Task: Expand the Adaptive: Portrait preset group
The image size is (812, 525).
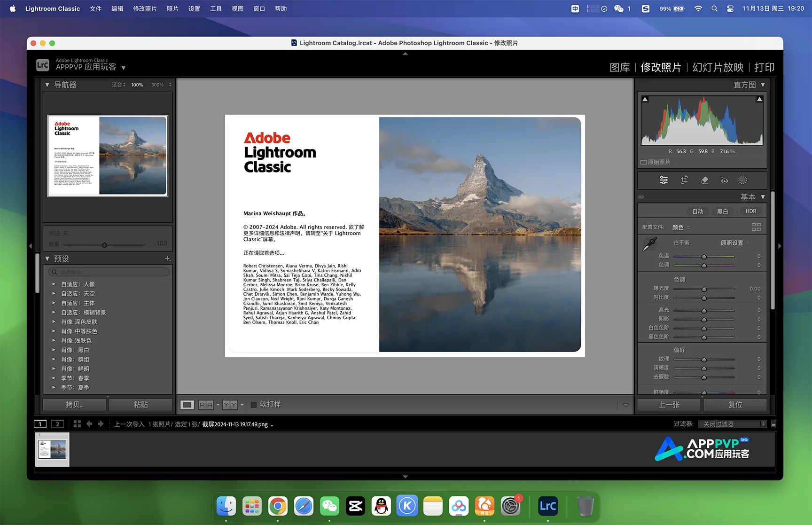Action: click(54, 284)
